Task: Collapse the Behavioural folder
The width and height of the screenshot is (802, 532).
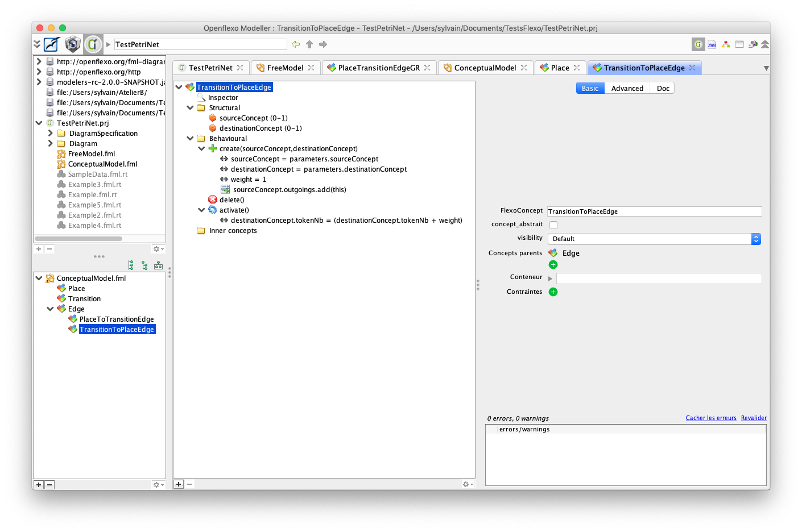Action: (x=190, y=139)
